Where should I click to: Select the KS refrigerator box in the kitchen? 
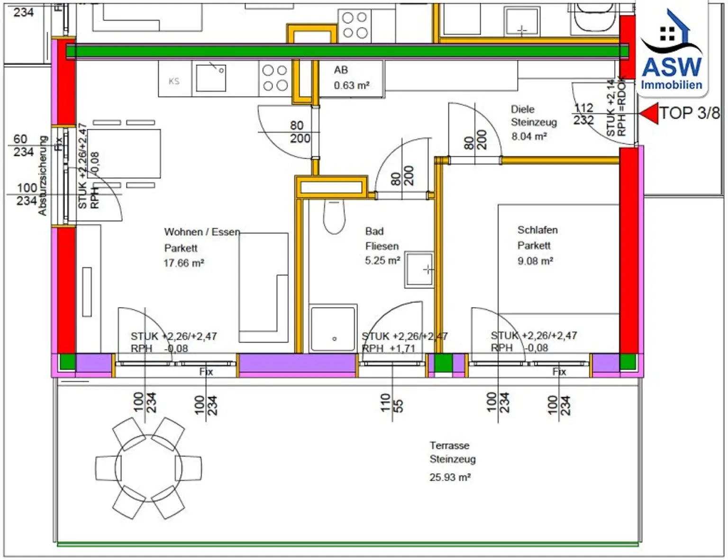[174, 81]
